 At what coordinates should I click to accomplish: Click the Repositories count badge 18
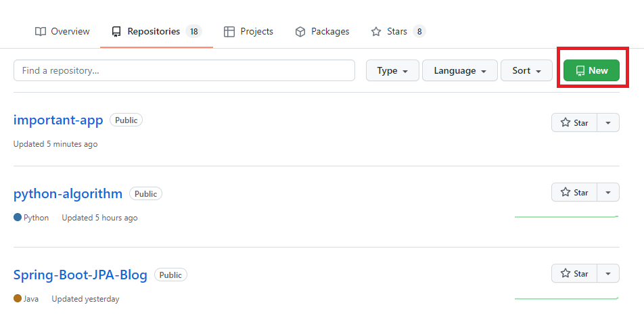(x=194, y=31)
